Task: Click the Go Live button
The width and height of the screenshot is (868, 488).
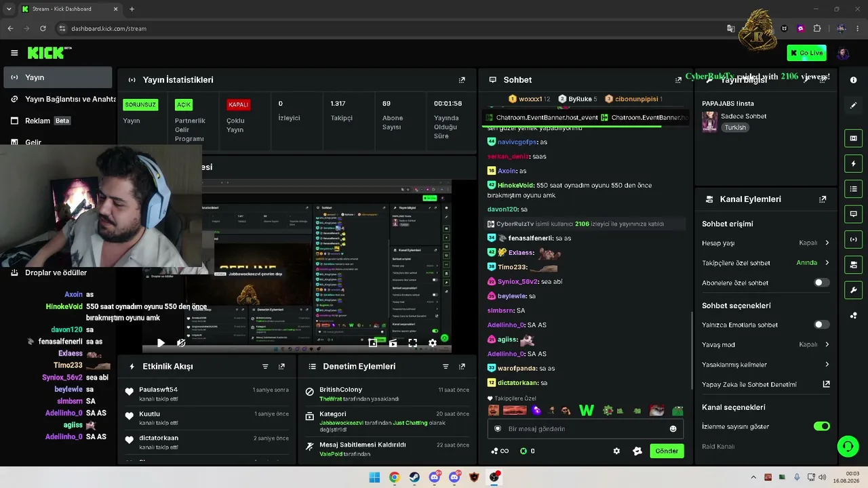Action: click(806, 53)
